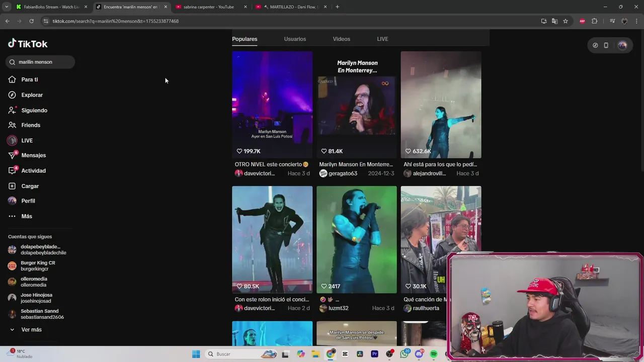This screenshot has height=362, width=644.
Task: Switch to sabrina carpenter YouTube tab
Action: click(x=211, y=7)
